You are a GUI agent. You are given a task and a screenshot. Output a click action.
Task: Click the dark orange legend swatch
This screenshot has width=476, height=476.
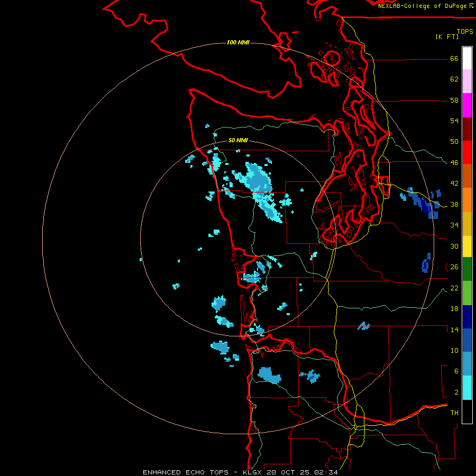[467, 176]
